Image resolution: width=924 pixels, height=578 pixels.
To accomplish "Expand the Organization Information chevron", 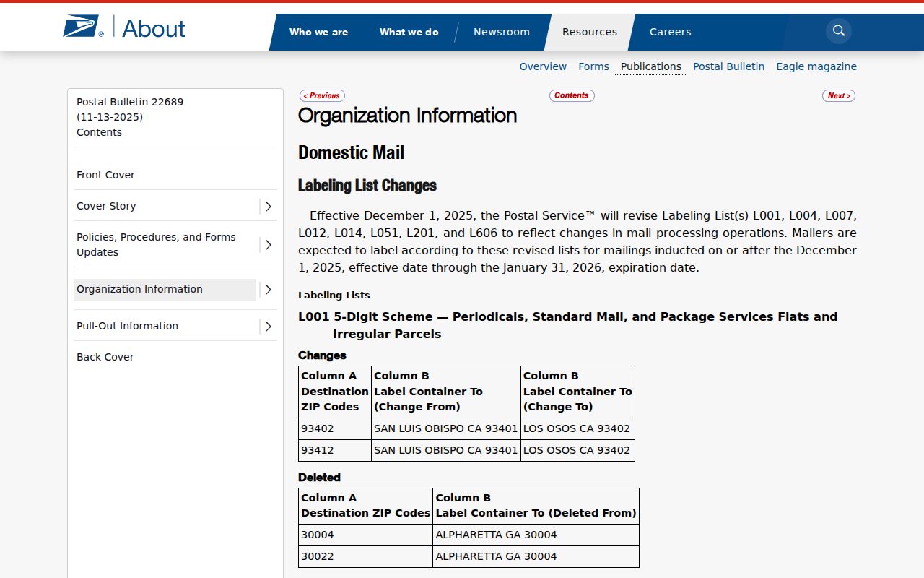I will click(x=269, y=290).
